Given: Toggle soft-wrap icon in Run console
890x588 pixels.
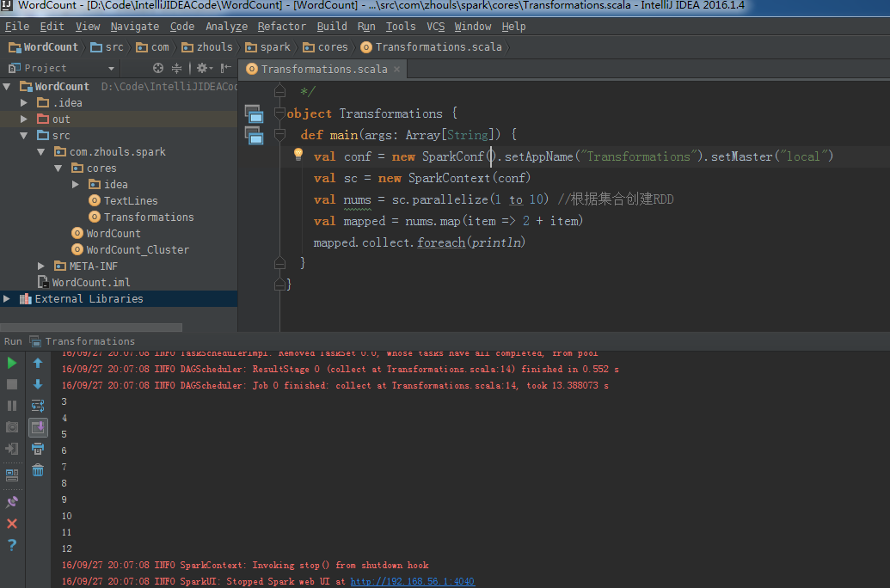Looking at the screenshot, I should point(38,406).
